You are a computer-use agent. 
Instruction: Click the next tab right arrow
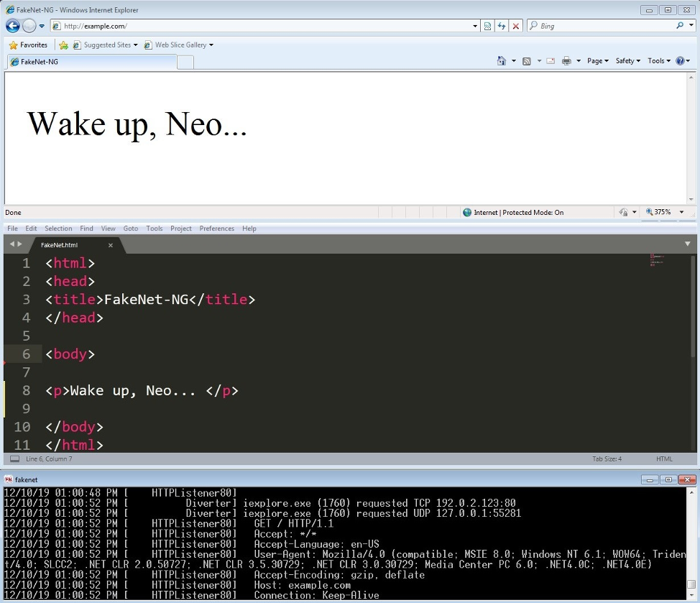[x=19, y=244]
